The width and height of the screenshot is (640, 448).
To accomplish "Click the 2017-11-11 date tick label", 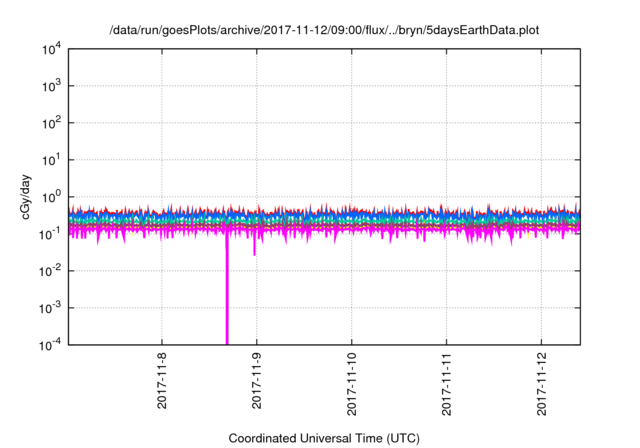I will 447,384.
